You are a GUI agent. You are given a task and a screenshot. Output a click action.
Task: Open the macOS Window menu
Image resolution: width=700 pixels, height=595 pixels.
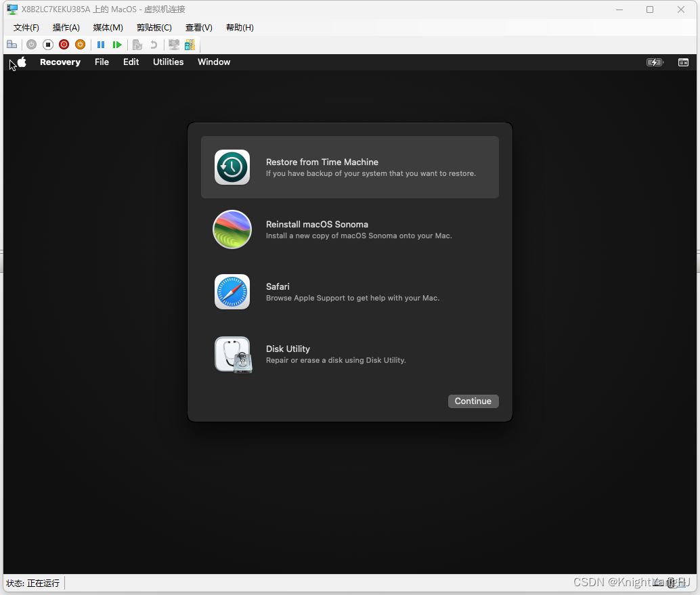pos(214,62)
